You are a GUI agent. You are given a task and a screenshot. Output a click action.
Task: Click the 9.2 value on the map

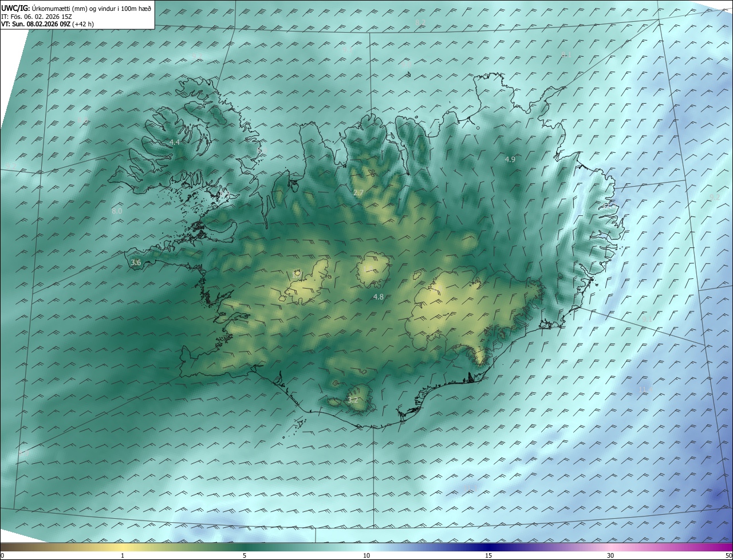[715, 197]
